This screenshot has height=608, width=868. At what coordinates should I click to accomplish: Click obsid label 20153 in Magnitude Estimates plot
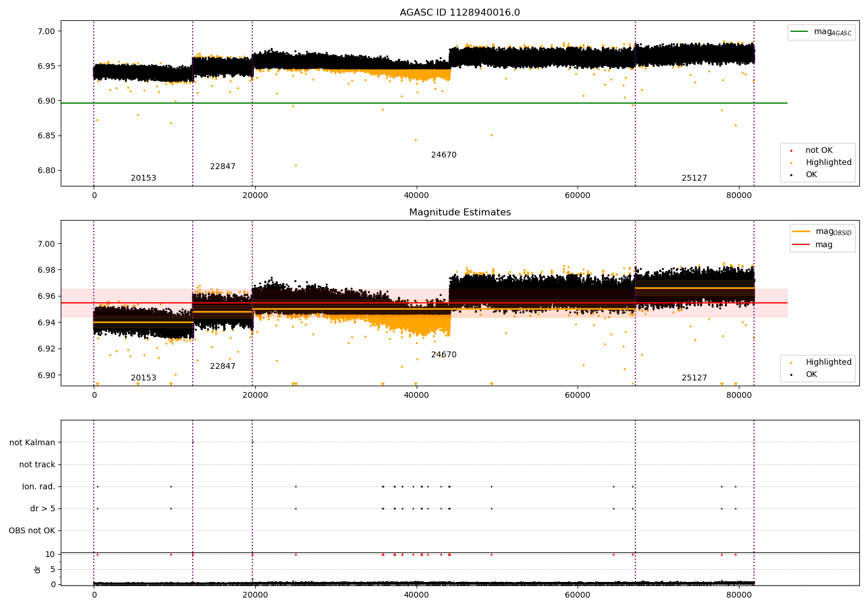[144, 378]
